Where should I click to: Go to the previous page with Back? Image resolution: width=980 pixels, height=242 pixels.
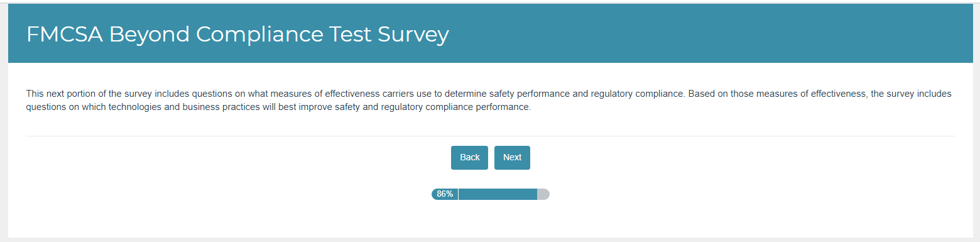469,158
